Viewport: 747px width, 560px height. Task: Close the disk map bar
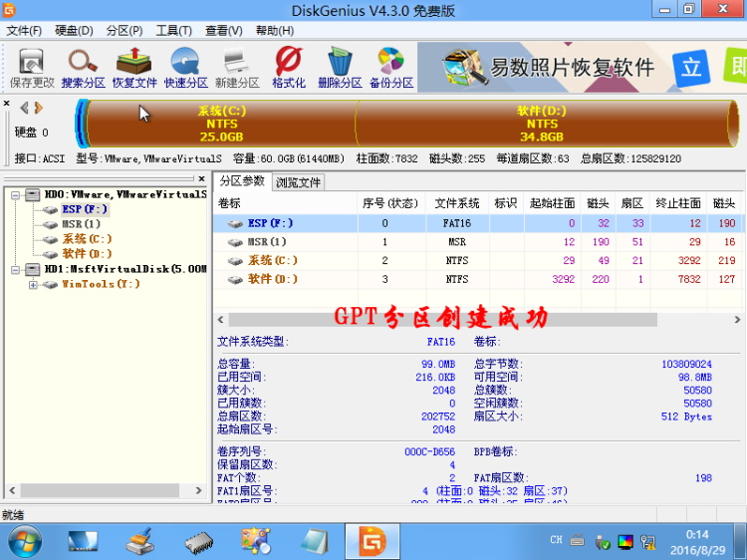tap(6, 103)
